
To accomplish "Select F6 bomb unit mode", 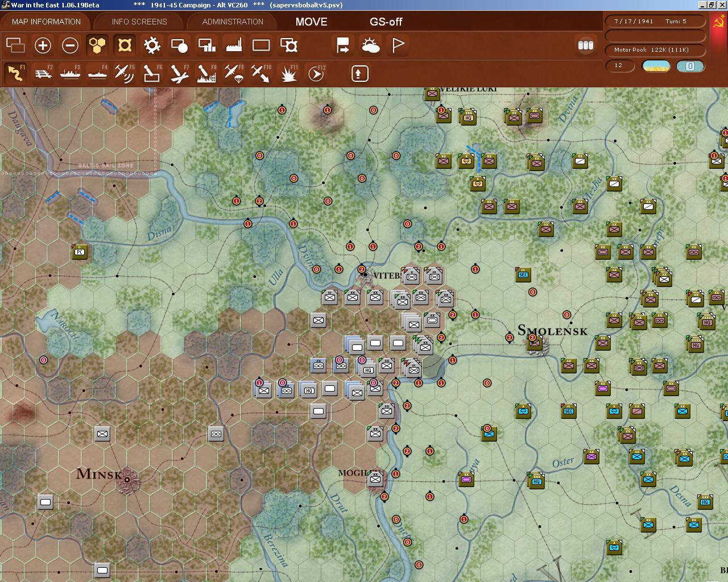I will (152, 73).
